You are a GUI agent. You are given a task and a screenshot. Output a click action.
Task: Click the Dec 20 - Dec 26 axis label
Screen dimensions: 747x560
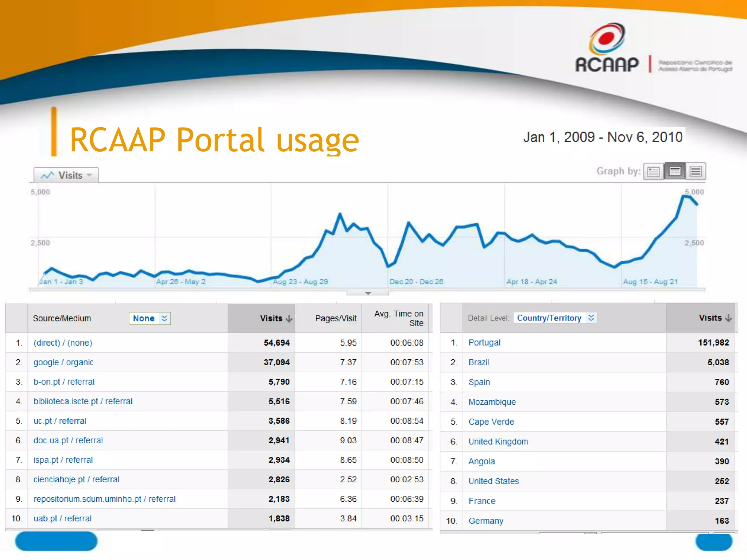416,281
